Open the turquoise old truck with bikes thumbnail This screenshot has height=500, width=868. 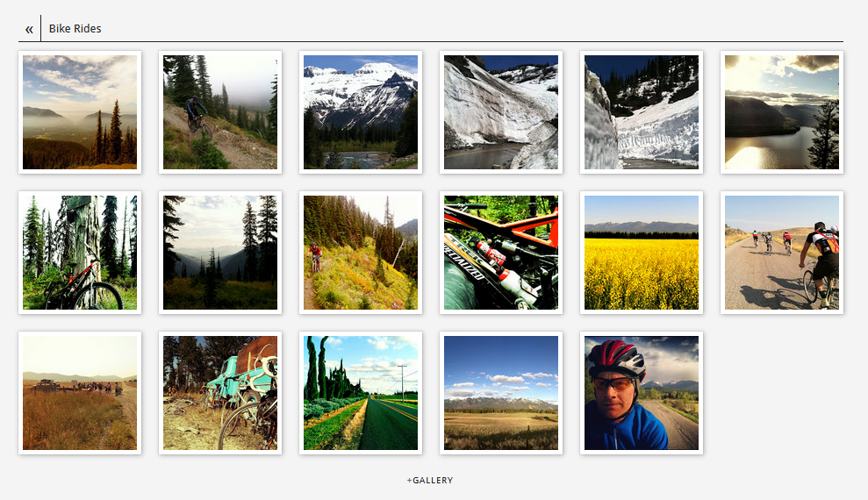pyautogui.click(x=220, y=393)
